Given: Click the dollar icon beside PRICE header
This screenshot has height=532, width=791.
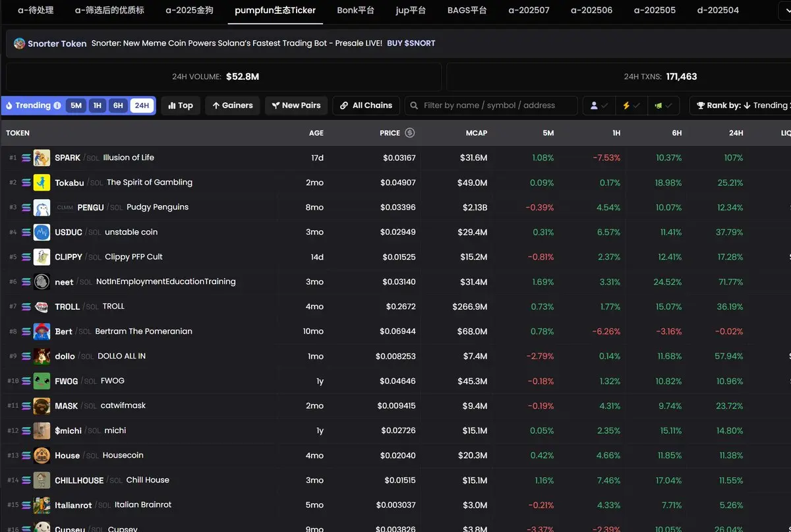Looking at the screenshot, I should (x=409, y=133).
